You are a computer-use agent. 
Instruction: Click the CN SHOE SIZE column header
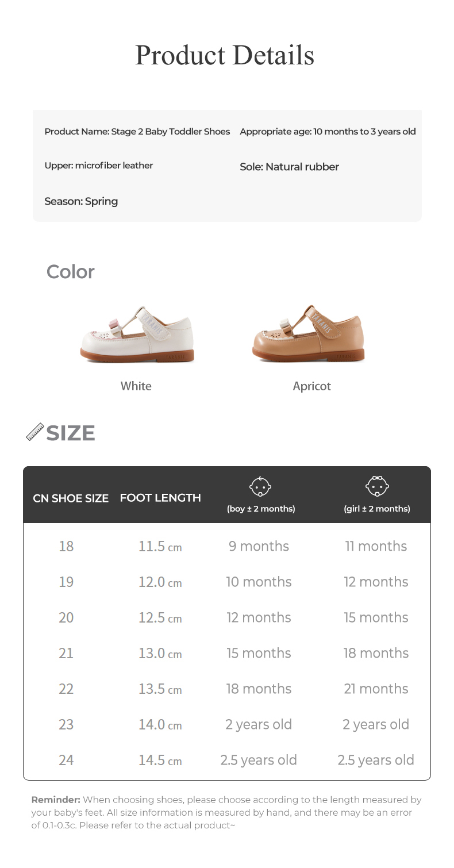tap(71, 498)
